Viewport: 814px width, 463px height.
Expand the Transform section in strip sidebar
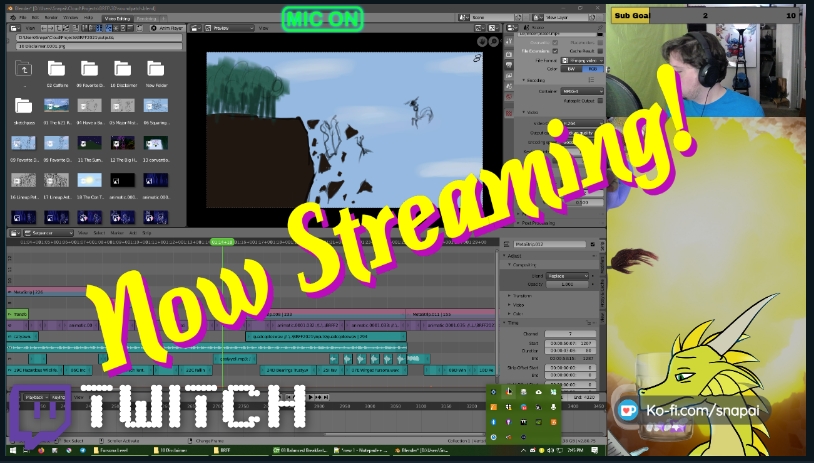point(521,296)
